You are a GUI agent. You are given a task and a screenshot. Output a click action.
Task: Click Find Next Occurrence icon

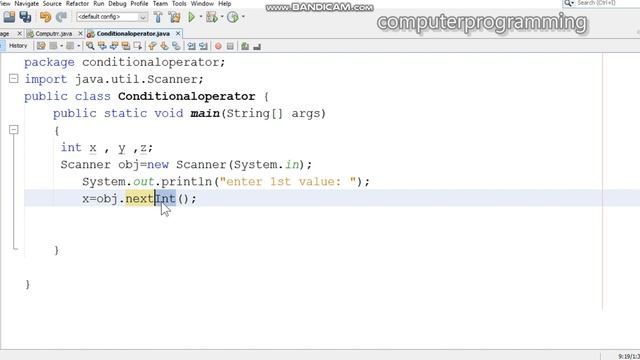tap(114, 46)
